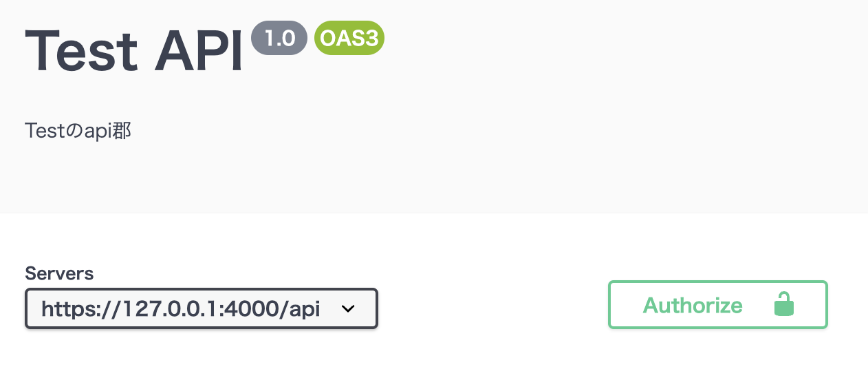
Task: Click the Servers label above the dropdown
Action: pos(59,273)
